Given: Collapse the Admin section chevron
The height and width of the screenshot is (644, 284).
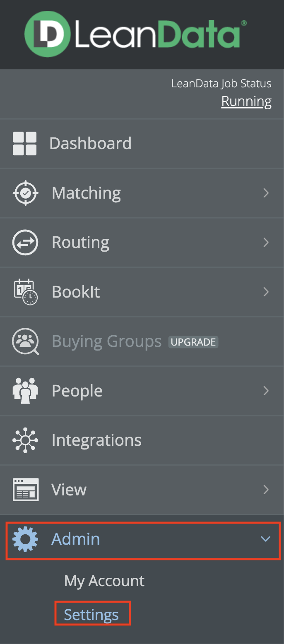Looking at the screenshot, I should coord(265,539).
